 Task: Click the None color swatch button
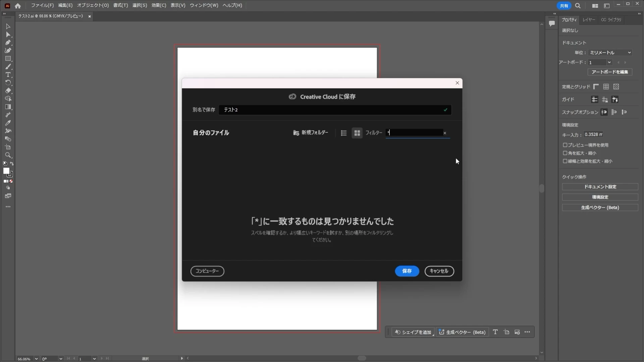11,181
